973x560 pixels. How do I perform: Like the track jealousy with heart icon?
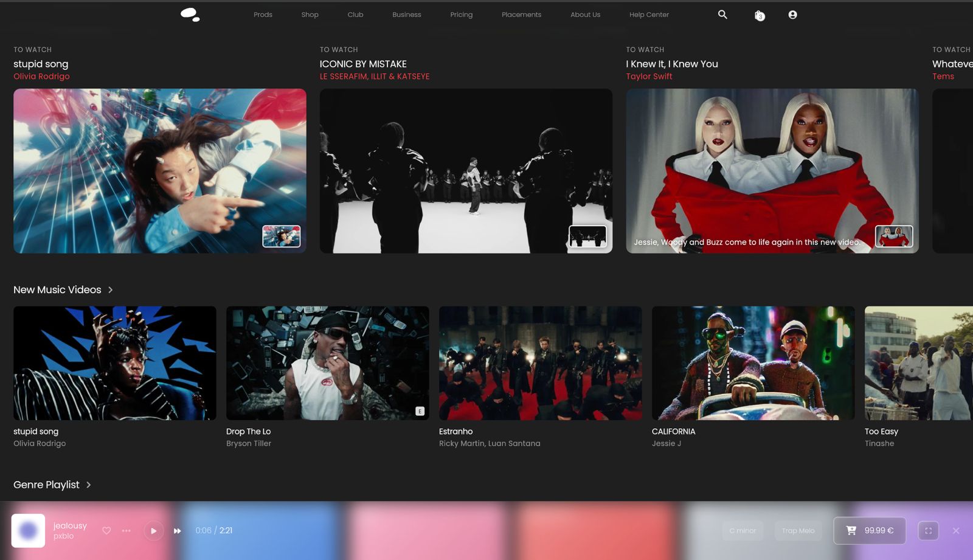106,531
